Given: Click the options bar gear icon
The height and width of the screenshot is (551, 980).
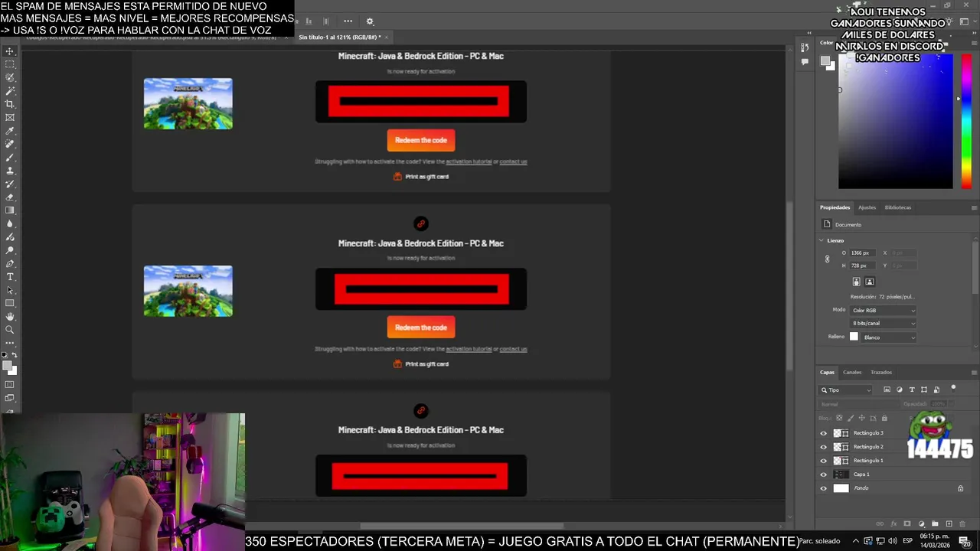Looking at the screenshot, I should [370, 21].
